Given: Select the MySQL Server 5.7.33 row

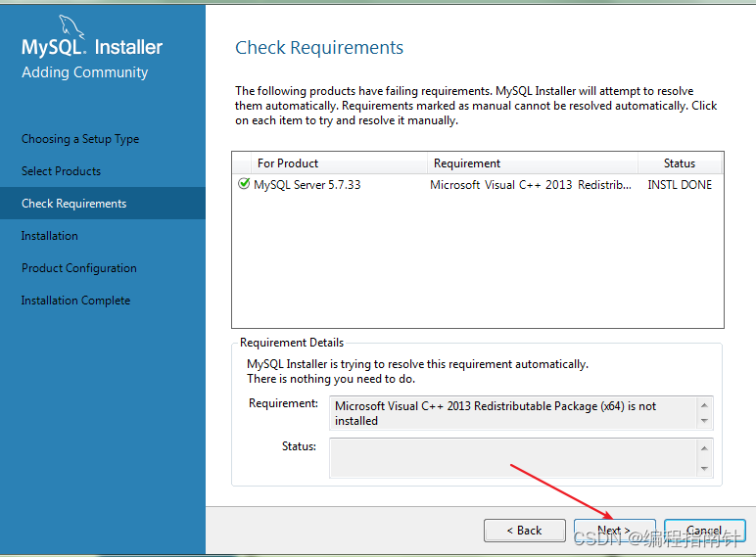Looking at the screenshot, I should point(477,185).
